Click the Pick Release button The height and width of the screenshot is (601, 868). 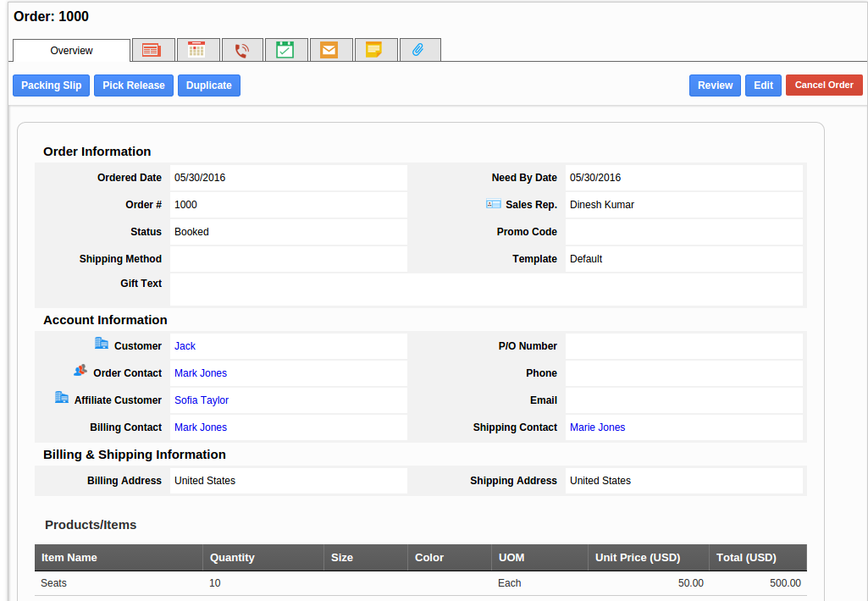tap(134, 85)
